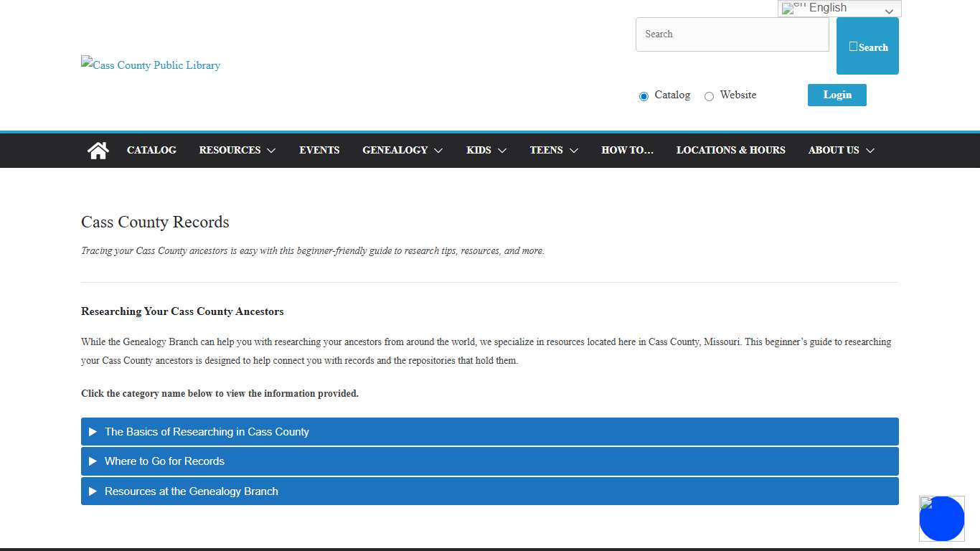Open the Locations & Hours menu item
Image resolution: width=980 pixels, height=551 pixels.
731,150
